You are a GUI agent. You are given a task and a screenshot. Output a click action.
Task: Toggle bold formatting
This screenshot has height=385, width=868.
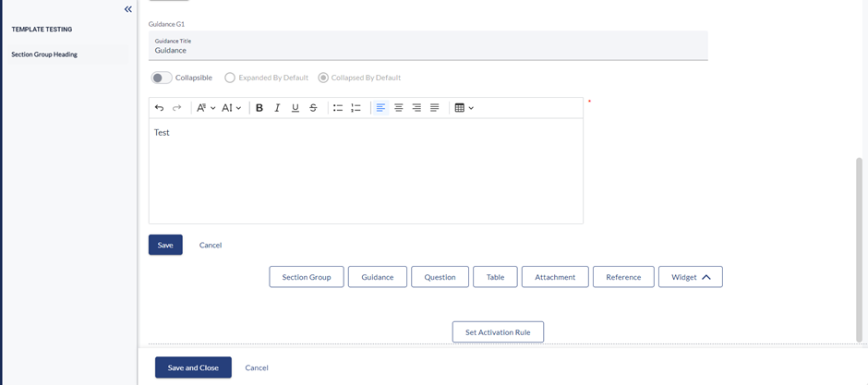259,108
